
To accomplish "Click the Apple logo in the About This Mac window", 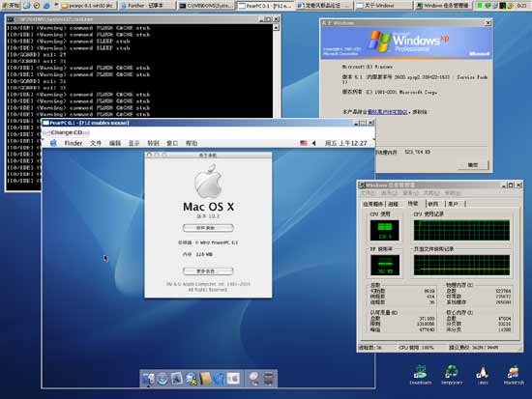I will point(208,181).
